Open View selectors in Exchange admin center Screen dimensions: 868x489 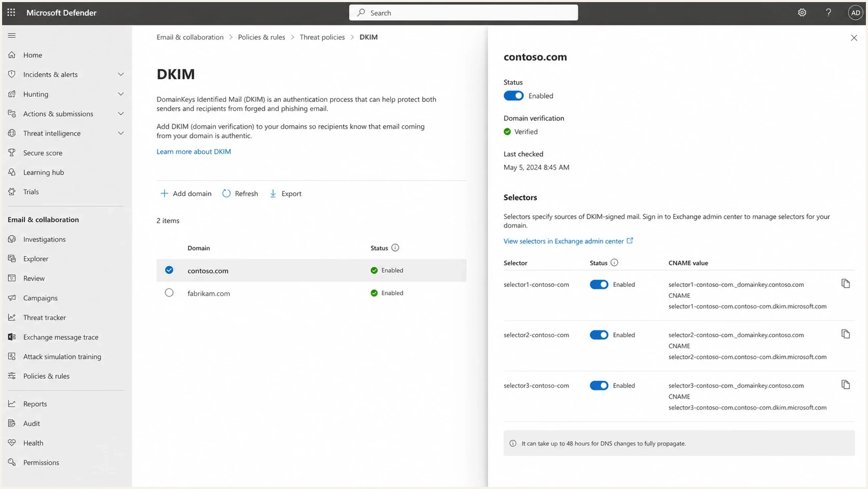click(x=568, y=241)
